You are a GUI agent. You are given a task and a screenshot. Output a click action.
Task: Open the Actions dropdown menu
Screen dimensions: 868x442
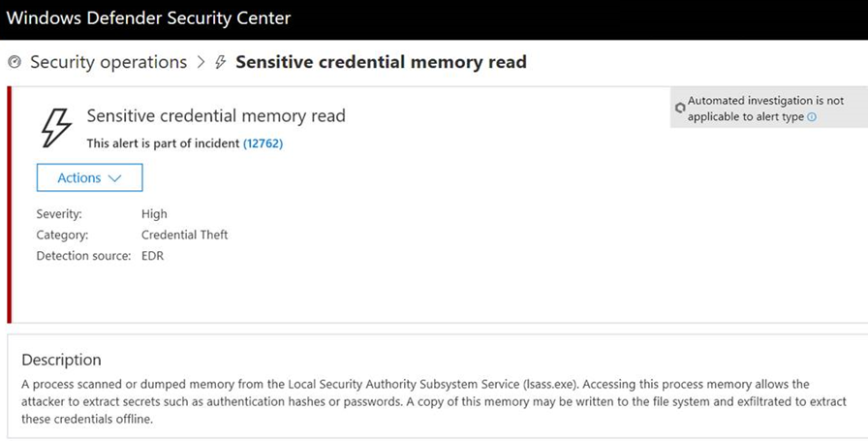pyautogui.click(x=89, y=177)
